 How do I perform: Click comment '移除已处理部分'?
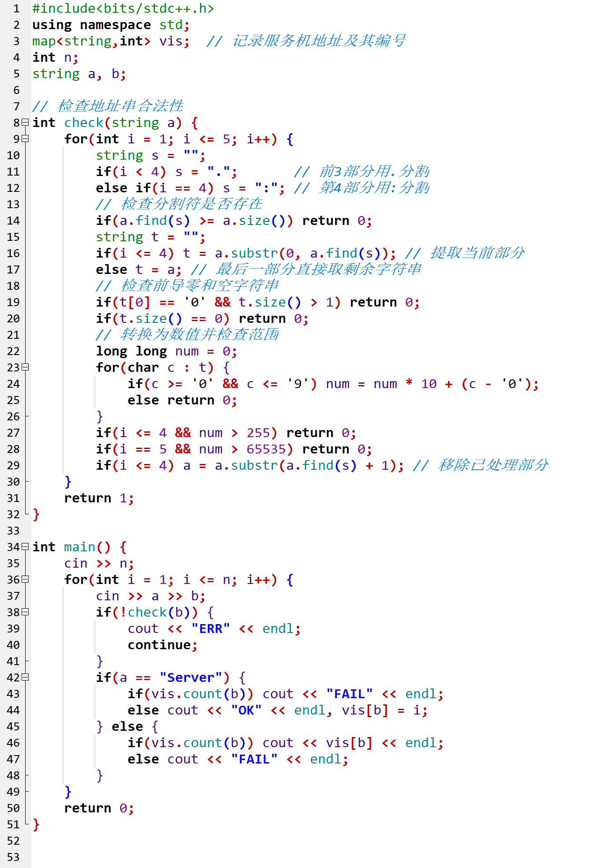click(493, 465)
